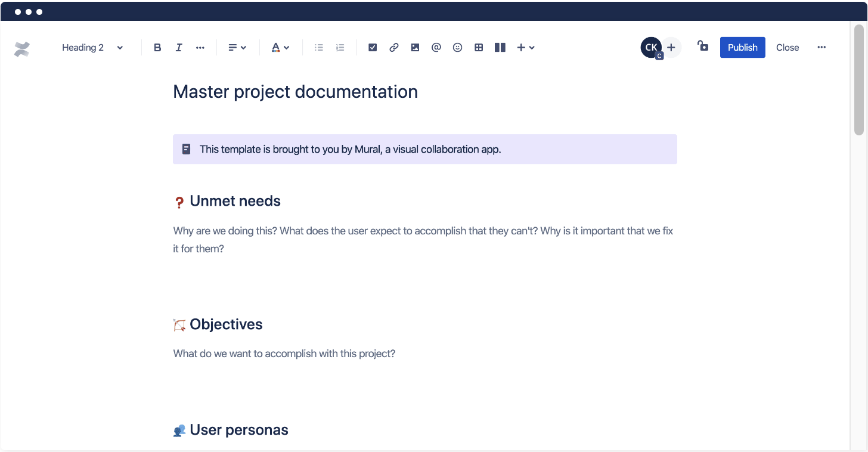Mention a teammate with the @ icon
868x452 pixels.
click(x=436, y=47)
